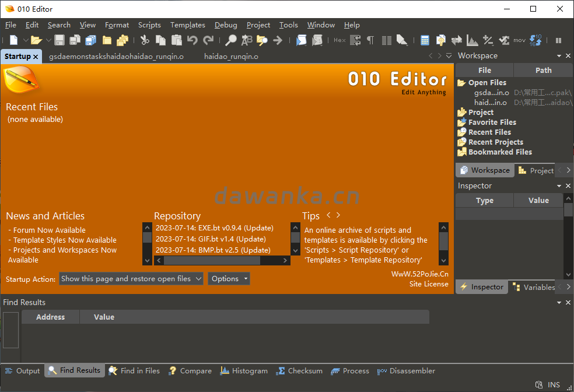Click the Run Template icon
The image size is (574, 392).
[x=317, y=40]
